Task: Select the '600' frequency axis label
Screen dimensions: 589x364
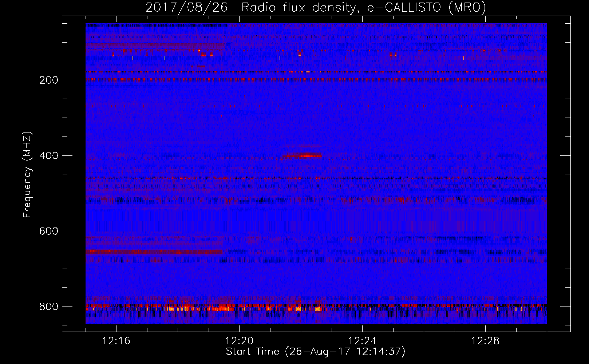Action: coord(49,232)
